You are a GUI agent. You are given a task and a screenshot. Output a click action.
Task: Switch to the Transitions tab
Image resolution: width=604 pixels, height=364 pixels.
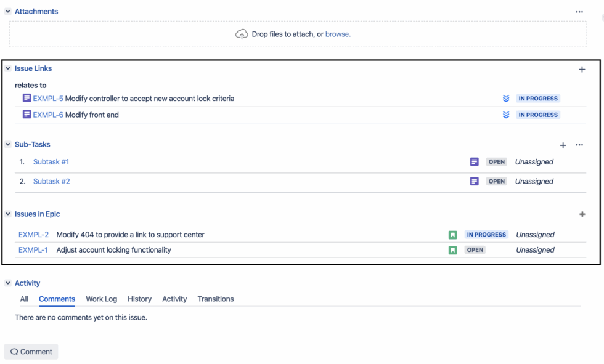pyautogui.click(x=215, y=299)
